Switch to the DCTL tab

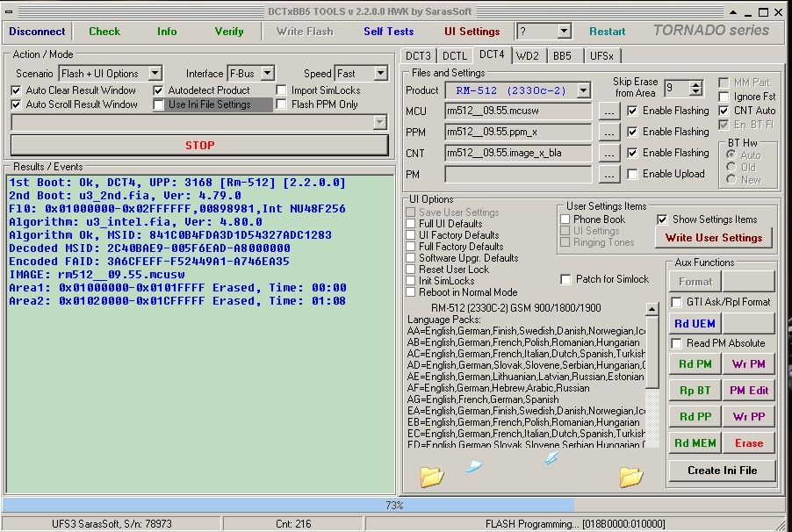(455, 55)
